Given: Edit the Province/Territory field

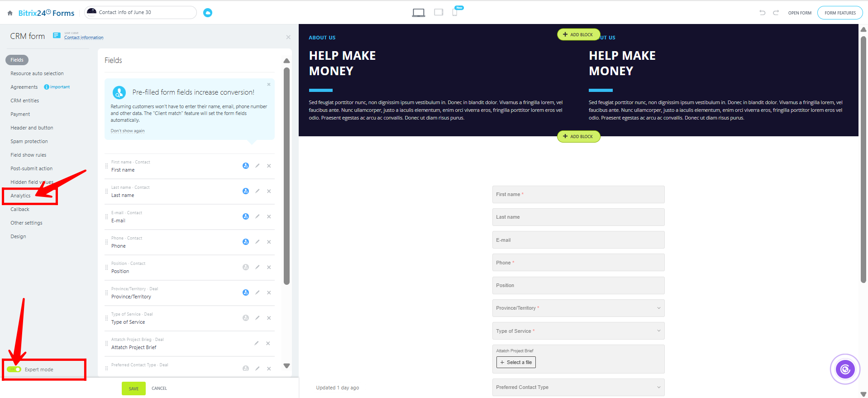Looking at the screenshot, I should click(257, 293).
